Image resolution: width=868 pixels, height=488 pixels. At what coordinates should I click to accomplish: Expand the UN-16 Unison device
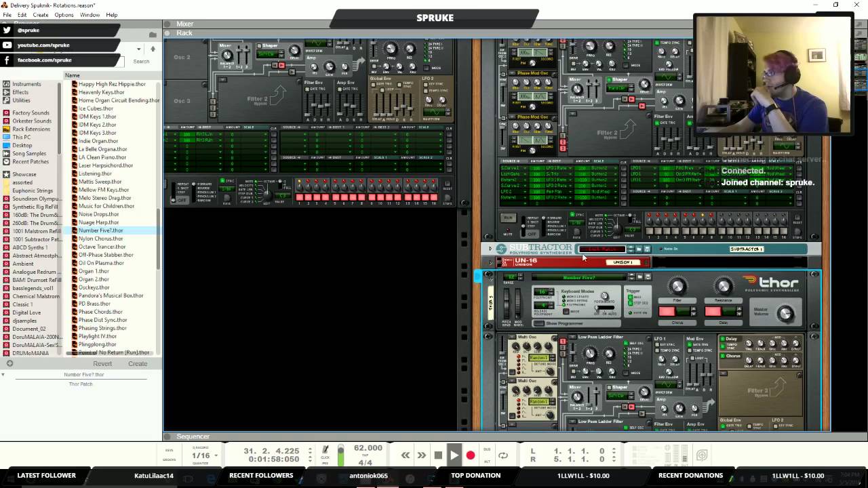pos(490,262)
